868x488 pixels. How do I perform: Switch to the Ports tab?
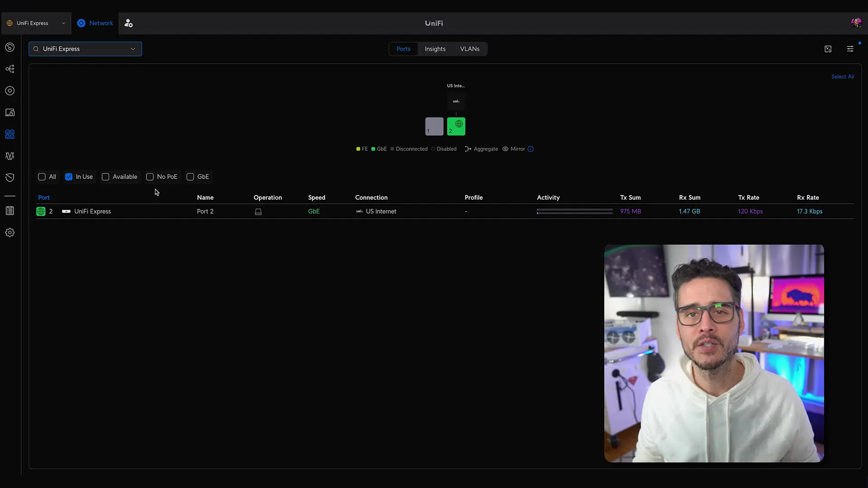403,49
